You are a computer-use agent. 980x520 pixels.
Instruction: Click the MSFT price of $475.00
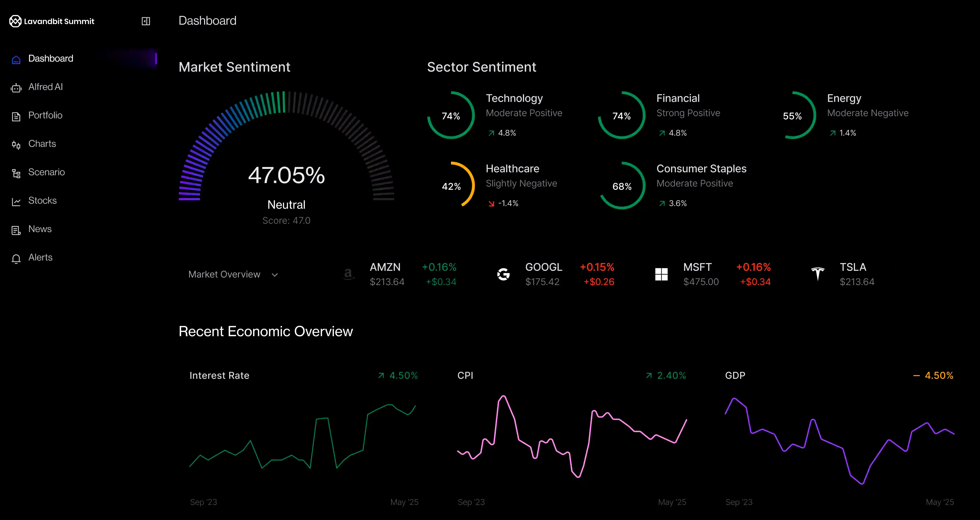pyautogui.click(x=701, y=282)
